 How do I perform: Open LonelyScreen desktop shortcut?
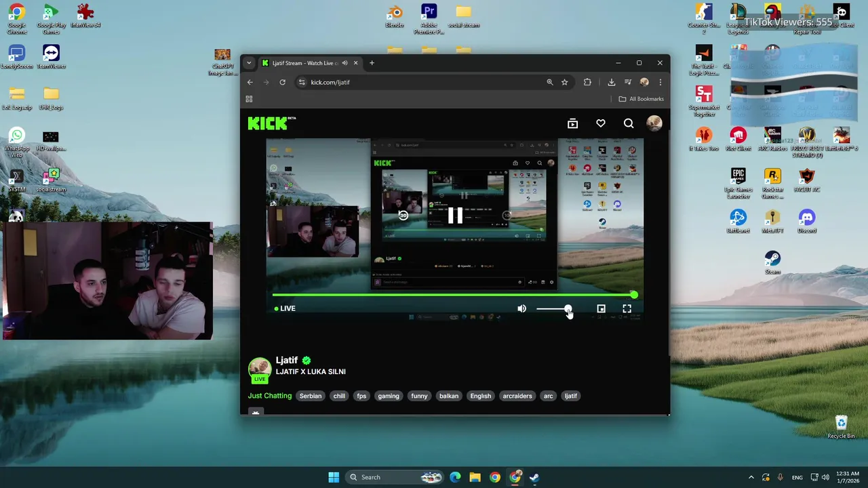[x=17, y=57]
